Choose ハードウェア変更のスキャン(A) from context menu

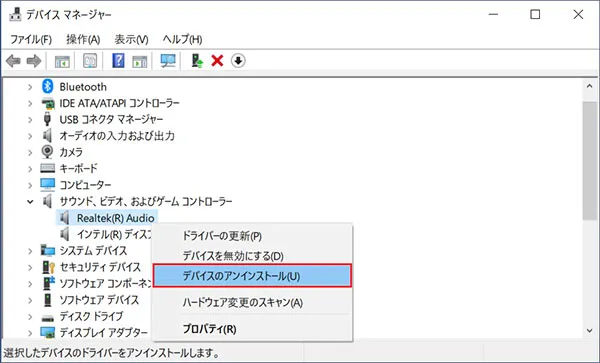point(252,303)
